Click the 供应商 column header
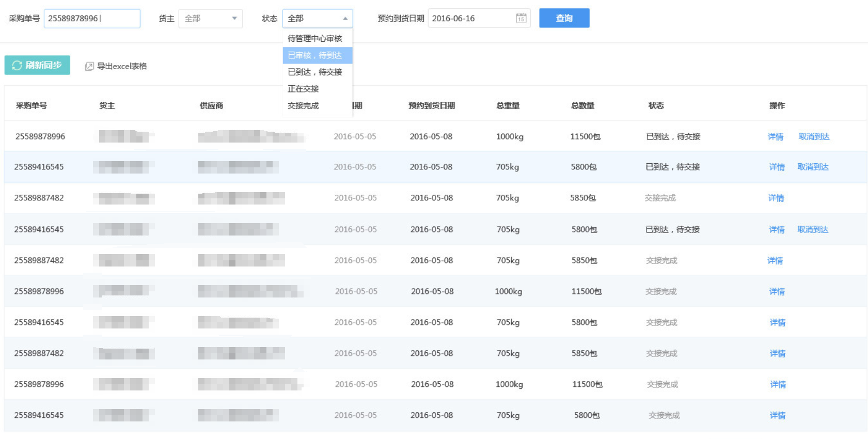Image resolution: width=868 pixels, height=439 pixels. pyautogui.click(x=211, y=105)
